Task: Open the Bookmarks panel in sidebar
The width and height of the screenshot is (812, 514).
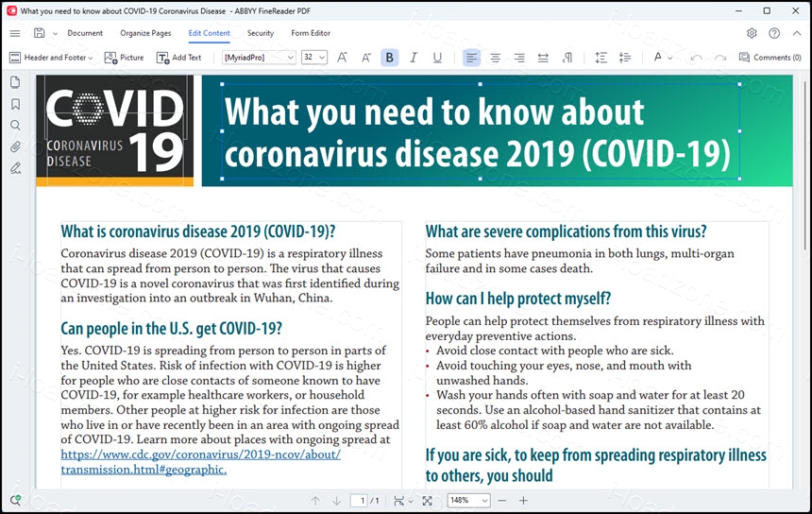Action: pyautogui.click(x=15, y=104)
